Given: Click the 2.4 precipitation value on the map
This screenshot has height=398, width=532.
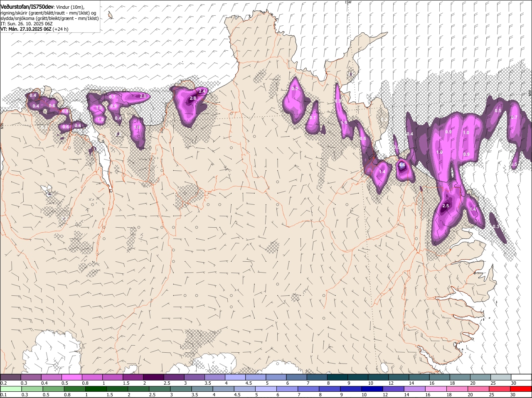Looking at the screenshot, I should coord(202,91).
